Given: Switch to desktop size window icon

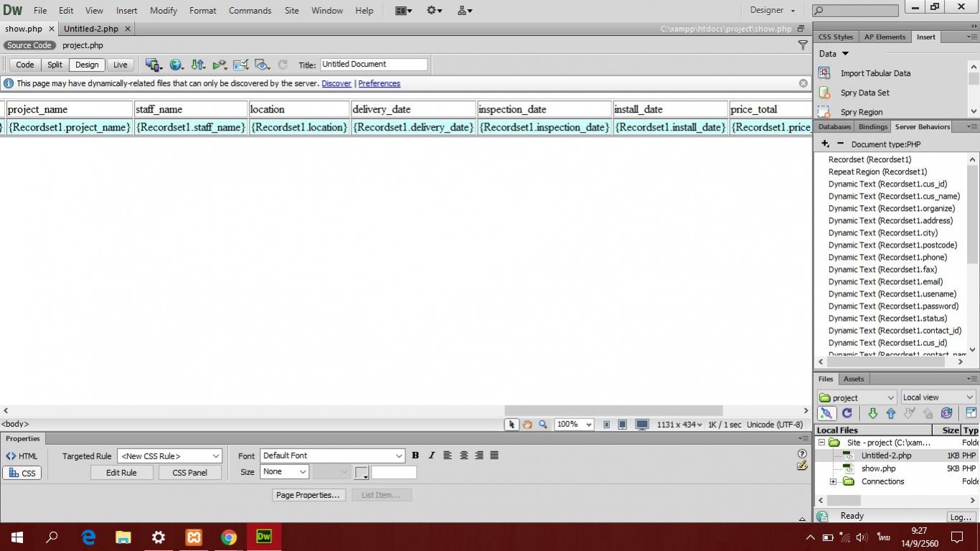Looking at the screenshot, I should point(642,425).
